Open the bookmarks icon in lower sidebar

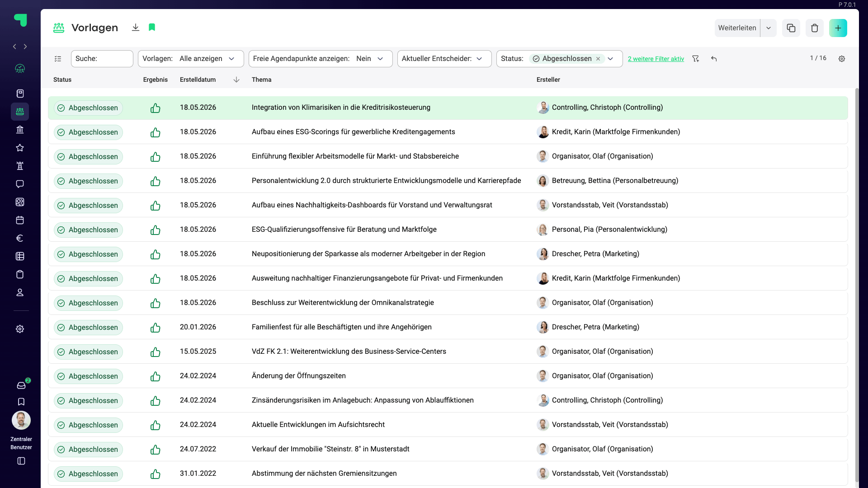[21, 402]
